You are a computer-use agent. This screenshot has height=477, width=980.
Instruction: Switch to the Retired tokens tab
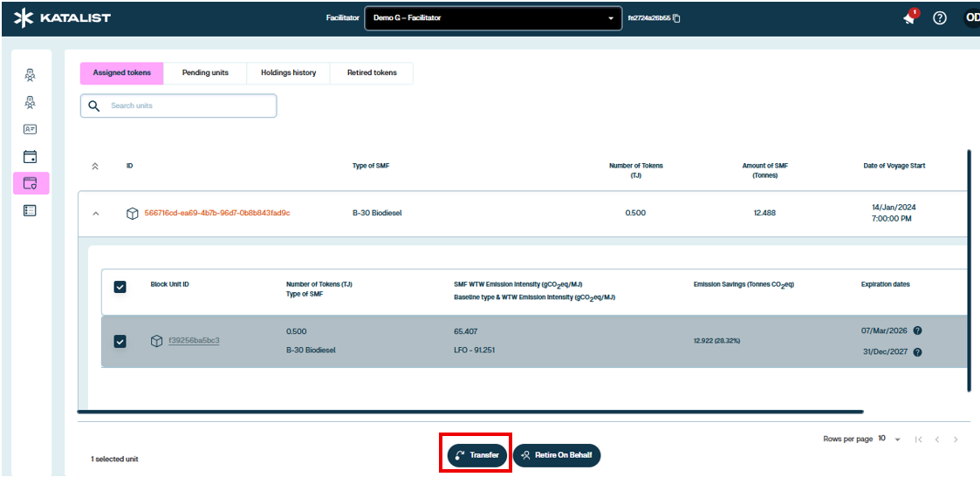tap(372, 73)
